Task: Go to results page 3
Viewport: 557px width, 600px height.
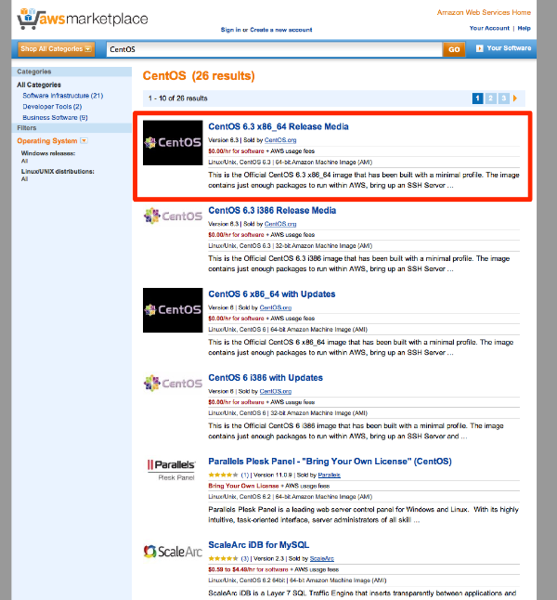Action: coord(504,98)
